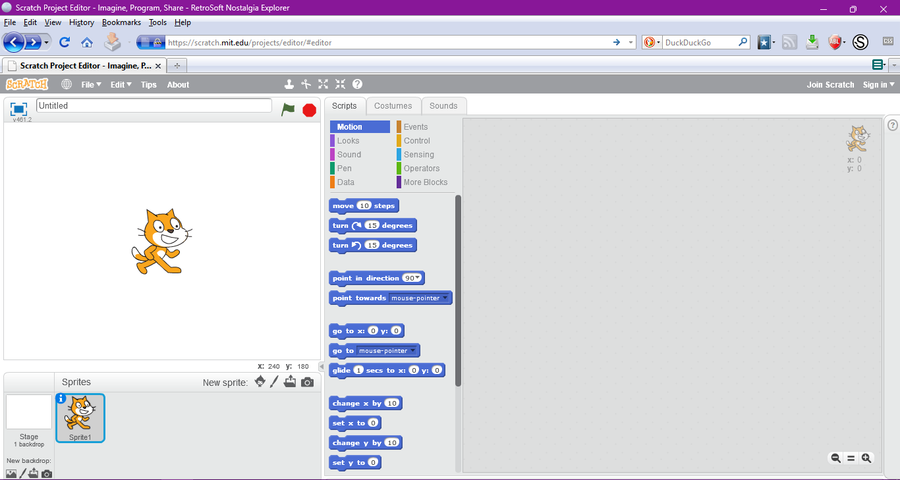The width and height of the screenshot is (900, 480).
Task: Reload the page in browser
Action: (x=64, y=42)
